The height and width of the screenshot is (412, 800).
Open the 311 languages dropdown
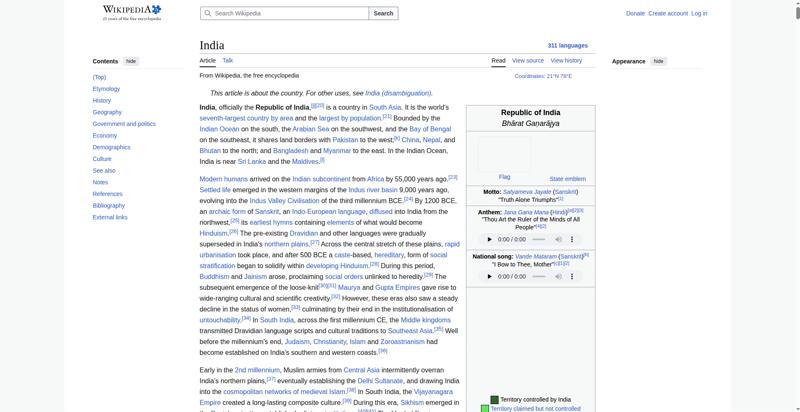click(568, 45)
